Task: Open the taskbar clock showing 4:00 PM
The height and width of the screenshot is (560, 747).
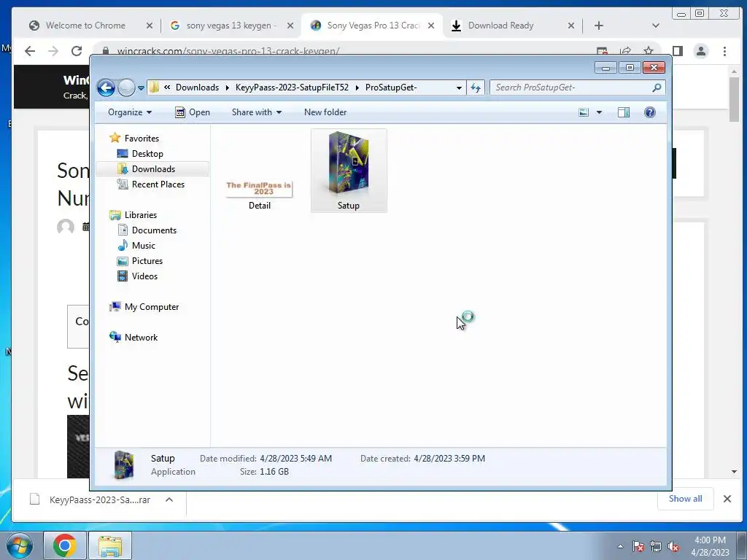Action: (x=710, y=546)
